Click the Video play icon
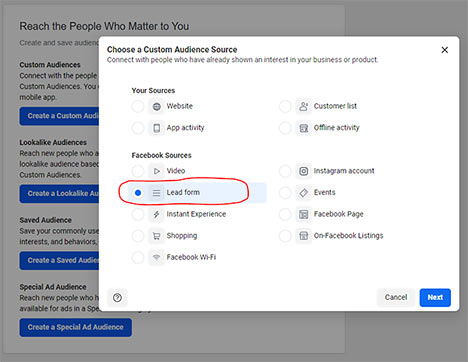Viewport: 468px width, 362px height. [x=156, y=171]
